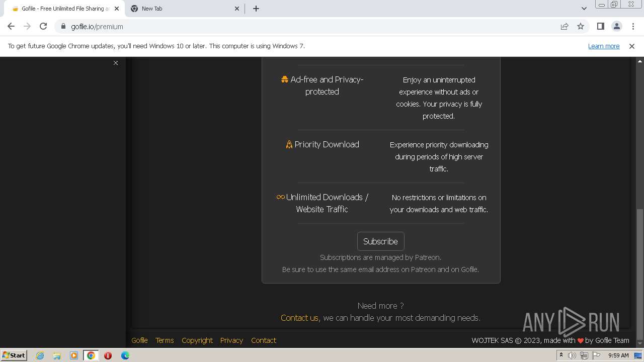Open the Contact footer link

(x=264, y=340)
